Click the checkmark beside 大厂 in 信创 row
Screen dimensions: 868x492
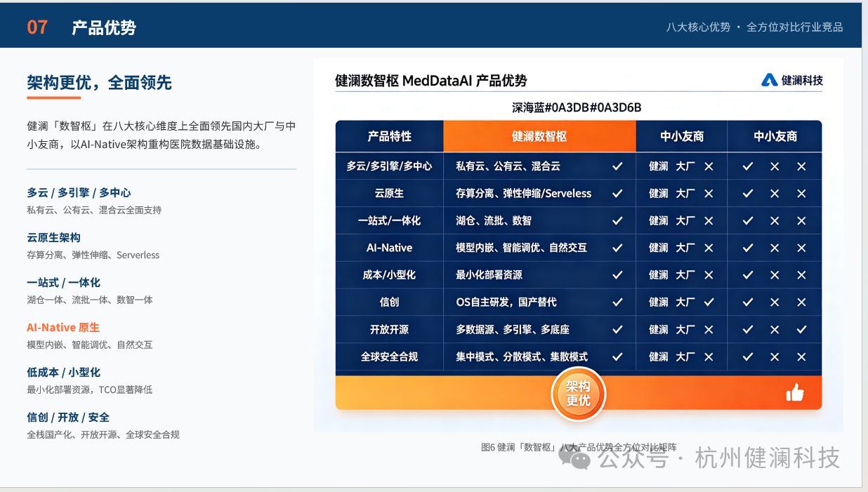click(x=709, y=302)
